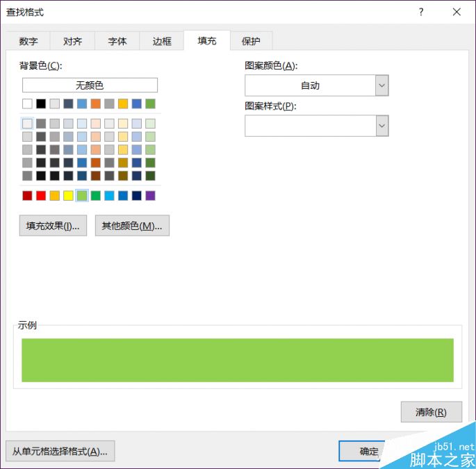
Task: Open 填充效果 options
Action: [x=53, y=226]
